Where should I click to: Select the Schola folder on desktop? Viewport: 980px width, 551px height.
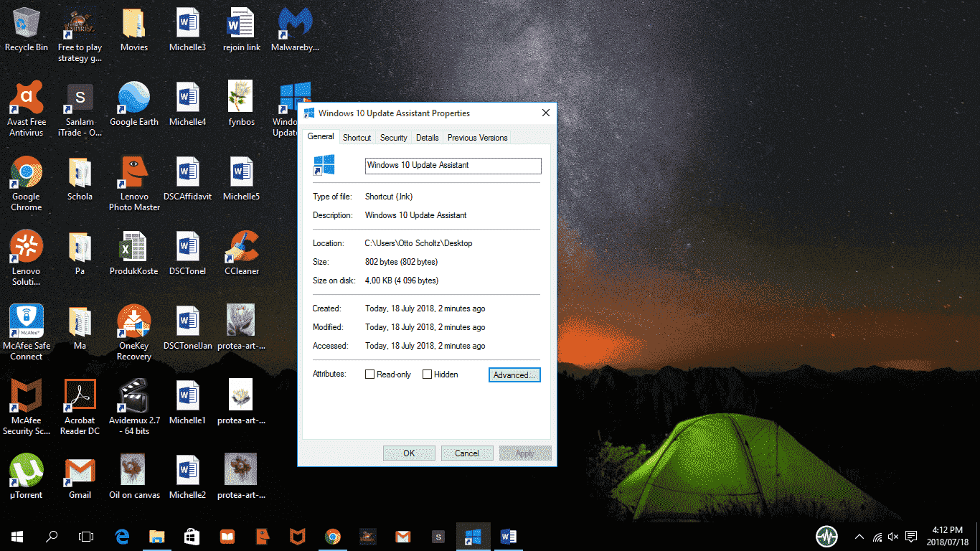[x=80, y=178]
